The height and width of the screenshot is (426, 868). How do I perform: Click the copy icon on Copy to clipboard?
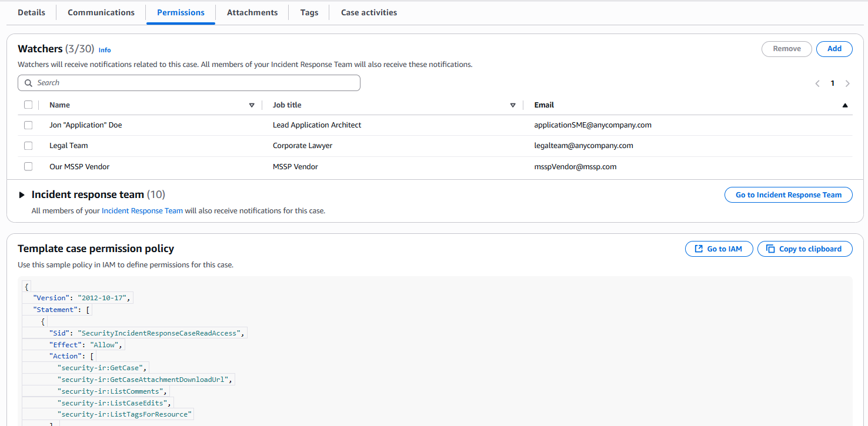[771, 249]
